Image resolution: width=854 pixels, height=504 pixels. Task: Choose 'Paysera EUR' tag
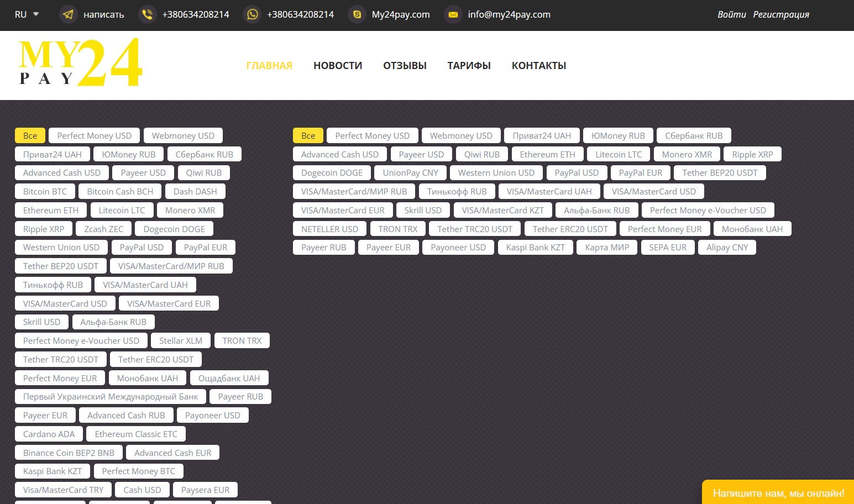(x=205, y=490)
